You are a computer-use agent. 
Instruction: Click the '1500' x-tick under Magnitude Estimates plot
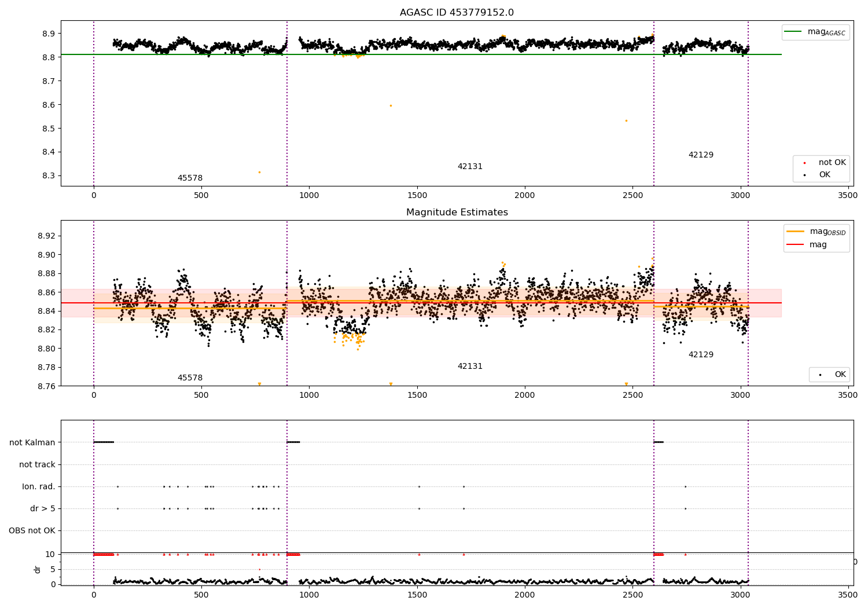tap(417, 395)
